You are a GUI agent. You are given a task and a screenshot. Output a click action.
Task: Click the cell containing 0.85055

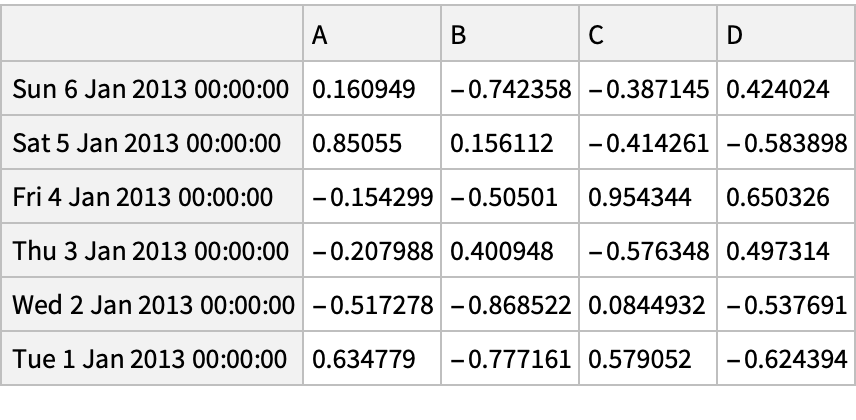coord(372,143)
